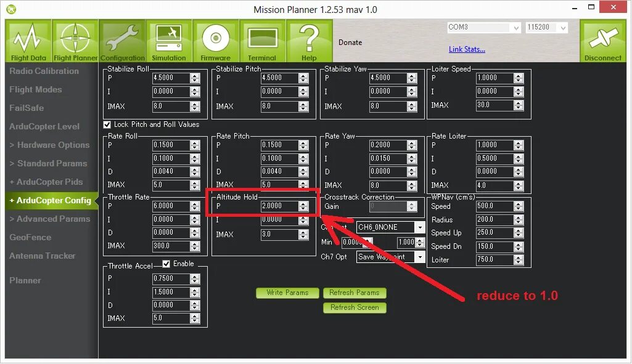Screen dimensions: 632x364
Task: Click the Stabilize Yaw P value field
Action: [388, 78]
